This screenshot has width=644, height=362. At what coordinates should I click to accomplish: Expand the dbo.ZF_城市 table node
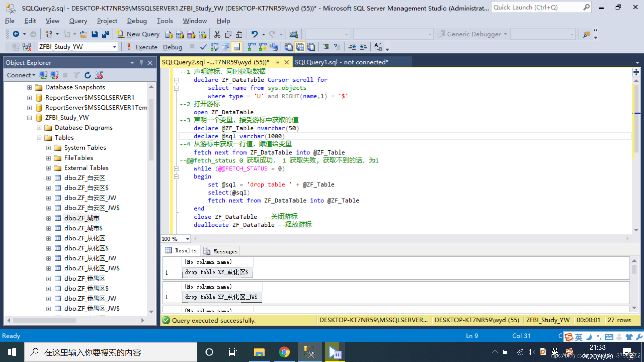coord(49,218)
